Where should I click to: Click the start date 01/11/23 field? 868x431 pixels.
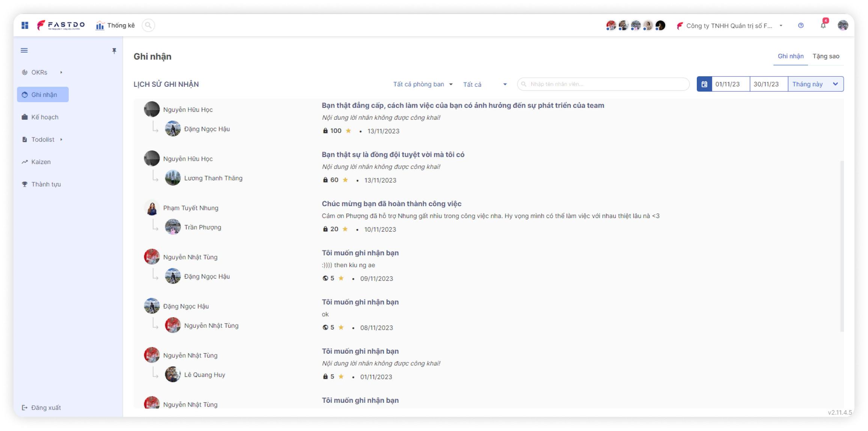[731, 84]
